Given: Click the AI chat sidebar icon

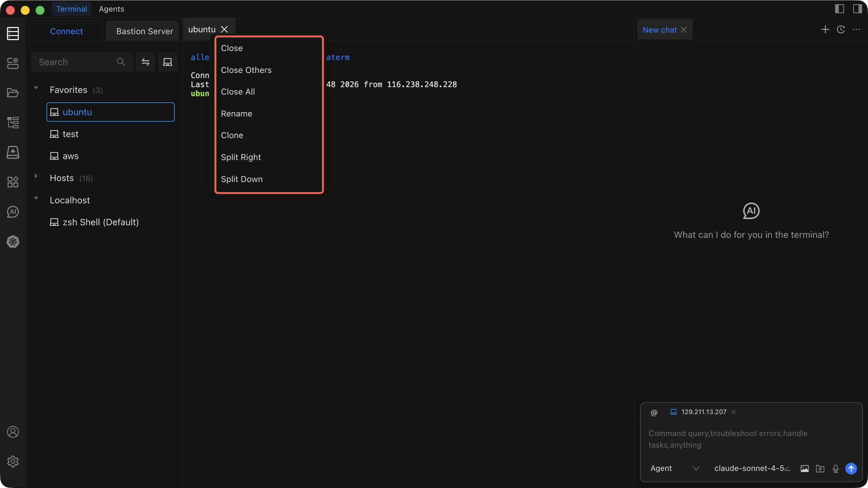Looking at the screenshot, I should click(13, 212).
